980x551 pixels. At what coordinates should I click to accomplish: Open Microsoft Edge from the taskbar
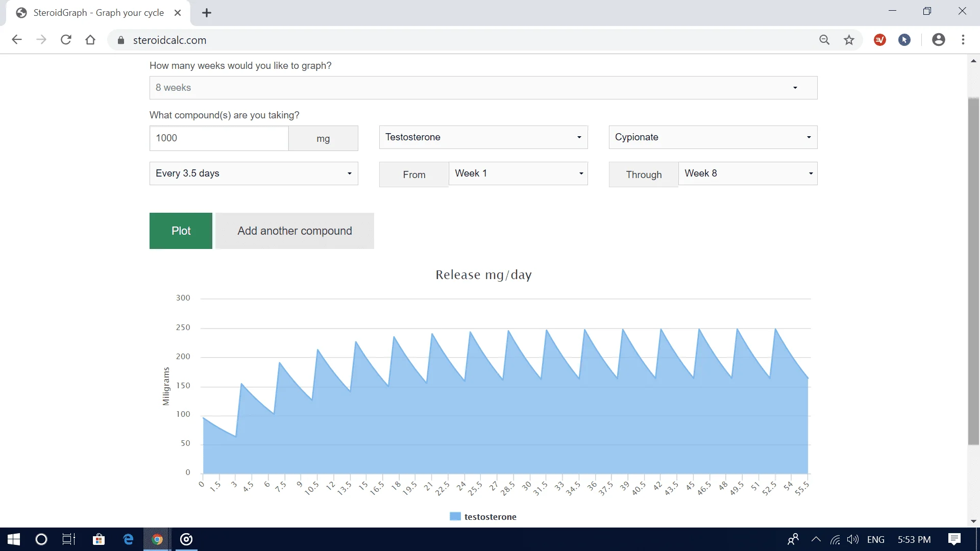[128, 539]
